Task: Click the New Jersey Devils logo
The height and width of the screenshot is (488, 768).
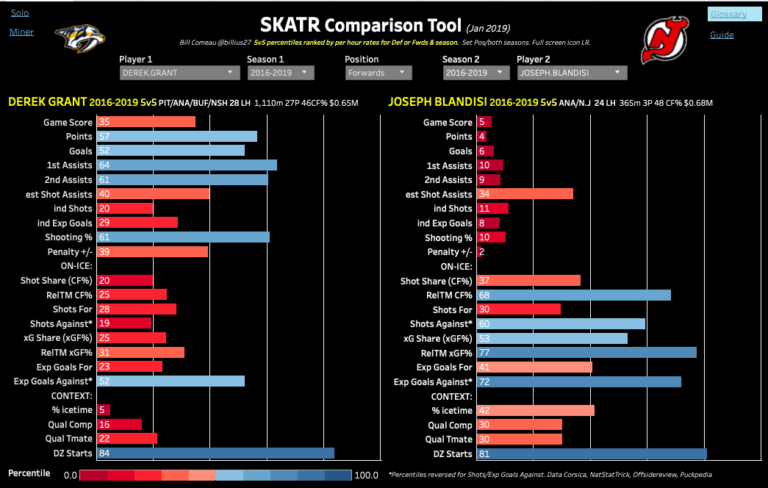Action: 663,38
